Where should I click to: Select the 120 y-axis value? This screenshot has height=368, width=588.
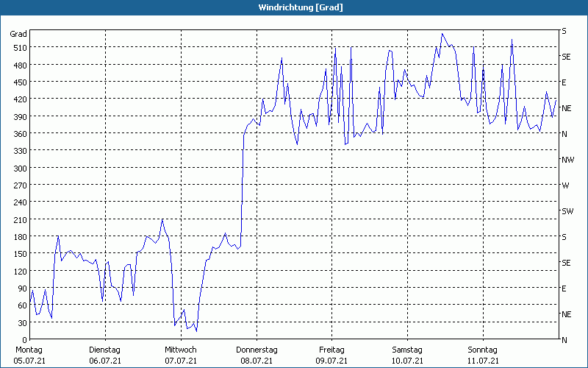pyautogui.click(x=21, y=272)
